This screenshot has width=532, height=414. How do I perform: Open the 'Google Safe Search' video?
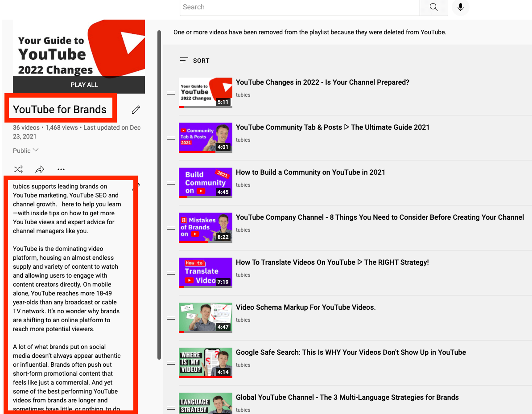pos(351,352)
